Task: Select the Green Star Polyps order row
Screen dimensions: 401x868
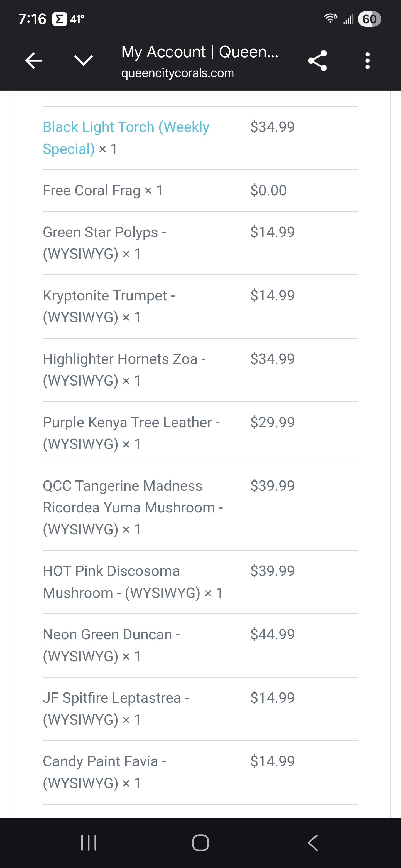Action: (104, 243)
